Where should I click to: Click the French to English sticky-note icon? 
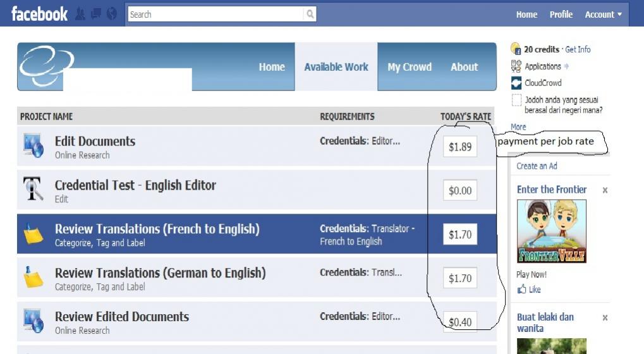(x=33, y=233)
